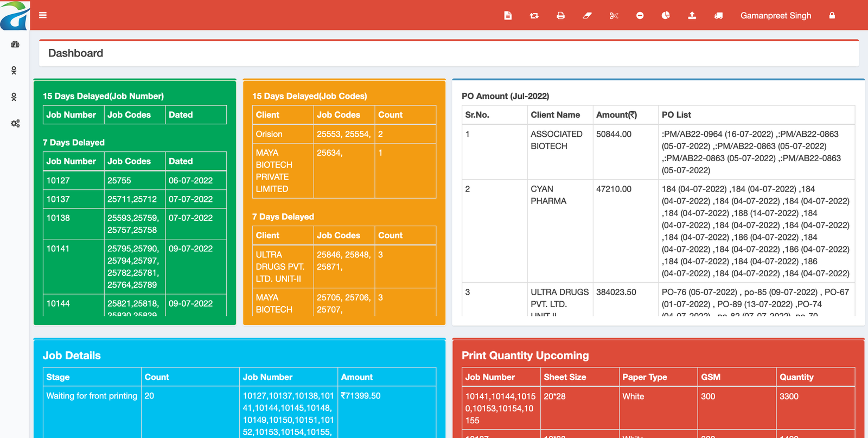Open the Gamanpreet Singh user menu
Viewport: 868px width, 438px height.
tap(775, 16)
